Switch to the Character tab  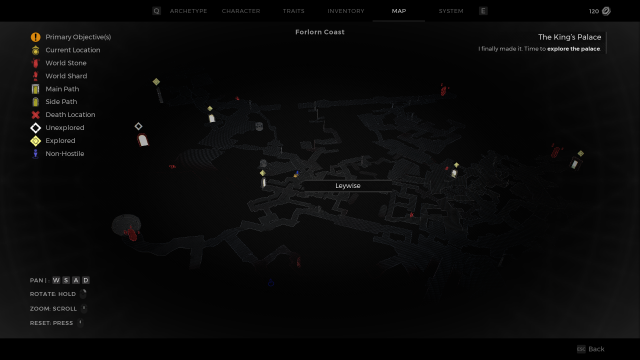click(x=241, y=11)
